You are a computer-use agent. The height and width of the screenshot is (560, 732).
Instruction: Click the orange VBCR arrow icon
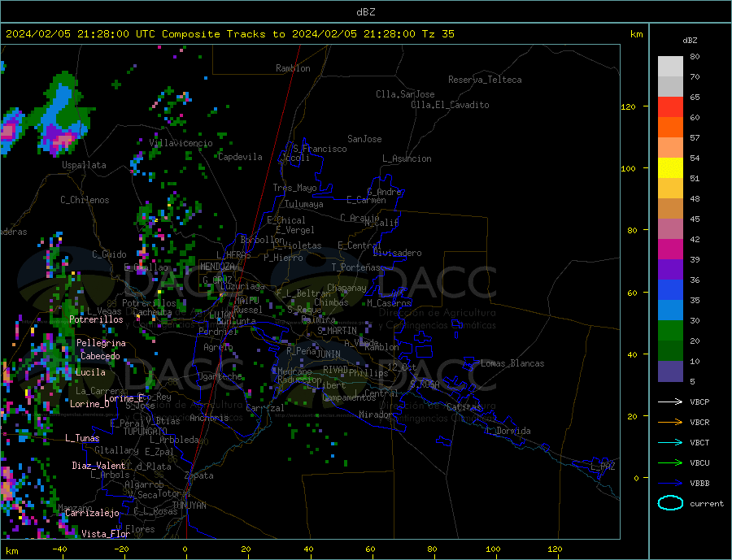670,422
